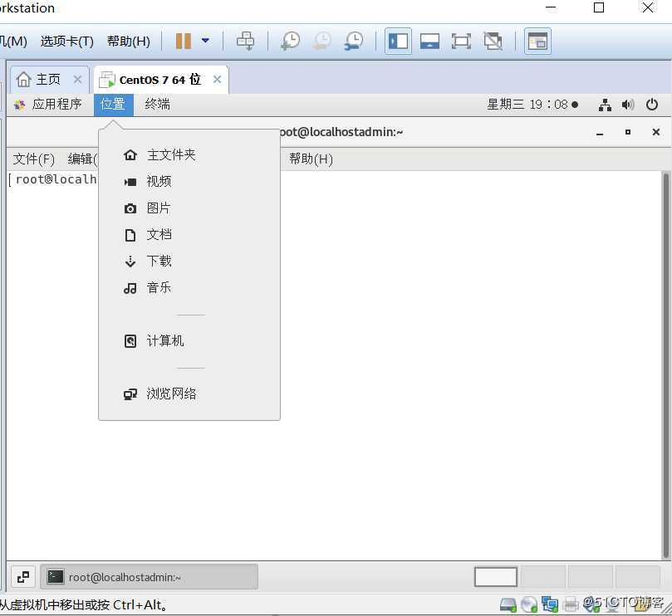672x616 pixels.
Task: Click the show desktop icon in taskbar
Action: click(23, 577)
